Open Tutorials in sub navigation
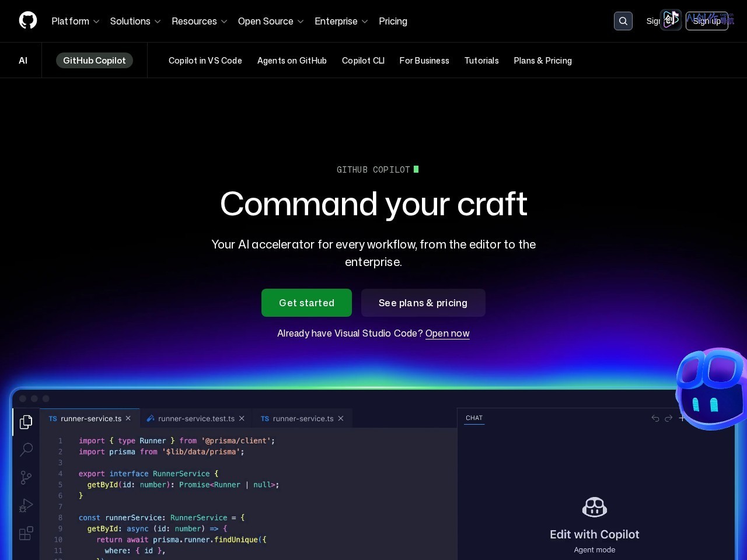Viewport: 747px width, 560px height. [481, 61]
